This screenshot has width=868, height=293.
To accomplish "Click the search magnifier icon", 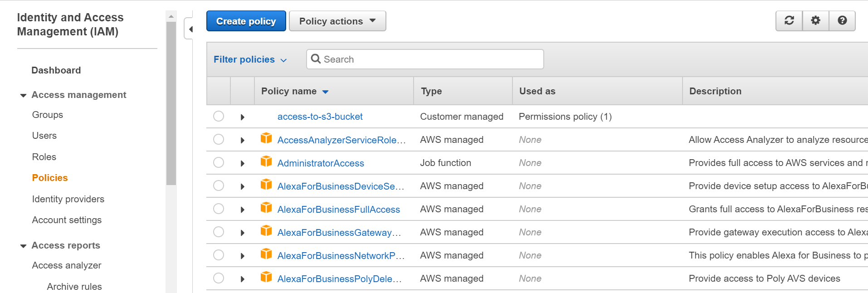I will point(316,59).
